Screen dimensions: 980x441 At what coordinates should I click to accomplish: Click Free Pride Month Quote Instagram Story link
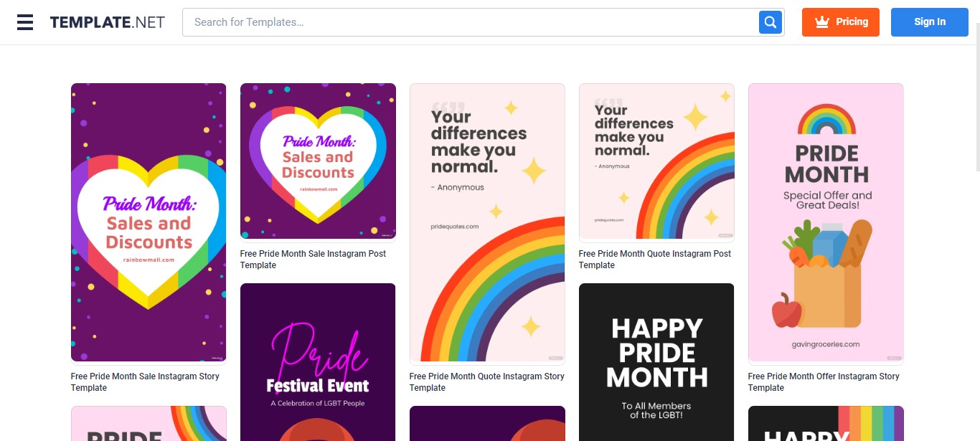point(487,382)
